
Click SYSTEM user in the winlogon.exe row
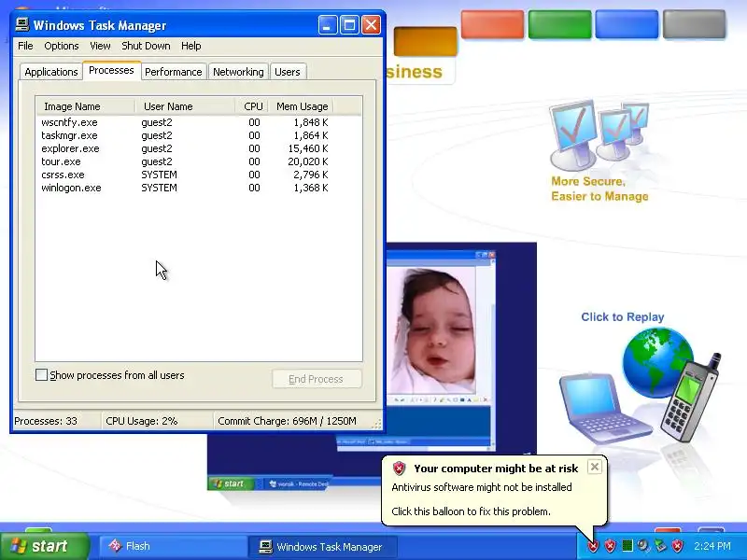[x=159, y=188]
